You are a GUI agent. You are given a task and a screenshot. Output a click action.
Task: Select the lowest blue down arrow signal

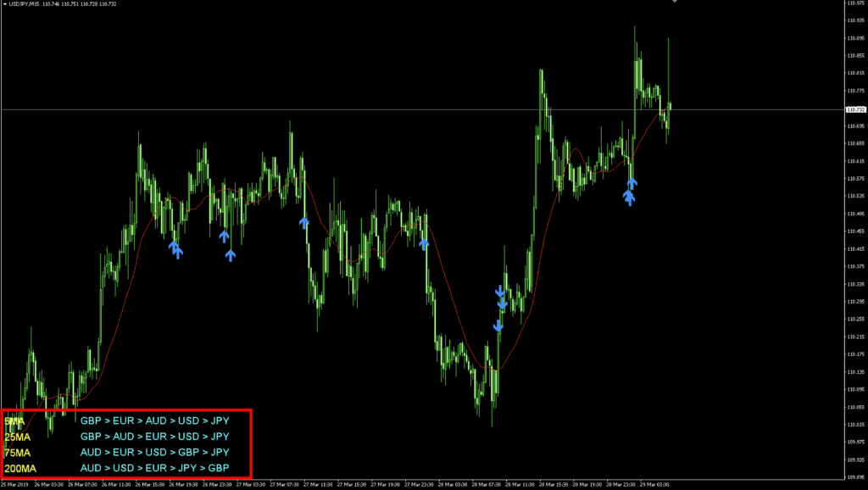click(498, 326)
